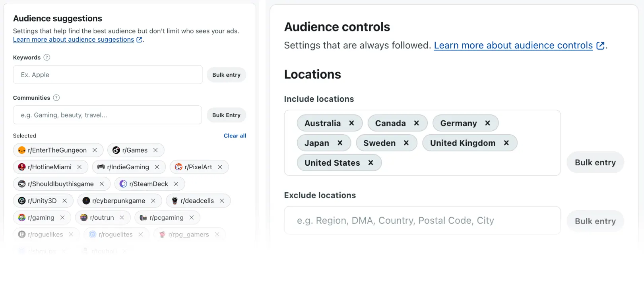
Task: Remove Sweden from included locations
Action: (406, 143)
